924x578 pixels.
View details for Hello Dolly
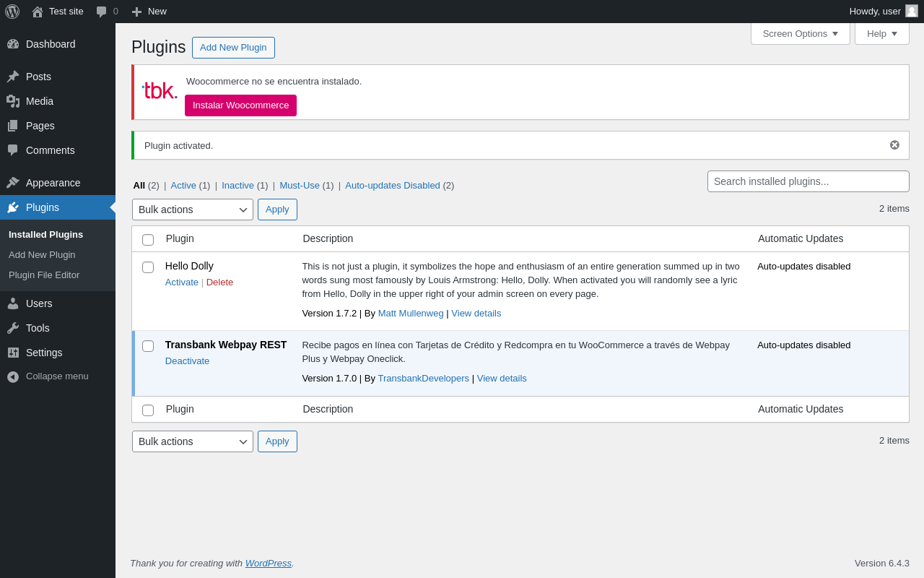click(x=476, y=314)
